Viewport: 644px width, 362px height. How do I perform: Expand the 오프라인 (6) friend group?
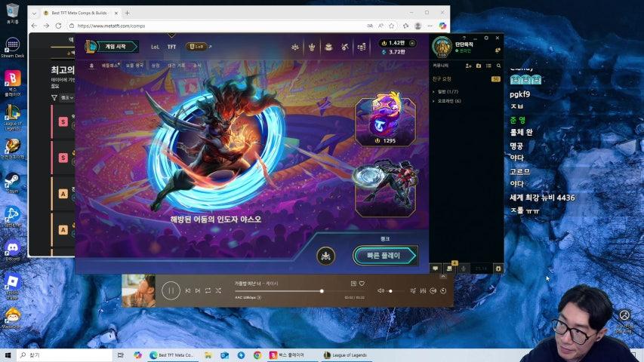pyautogui.click(x=448, y=101)
